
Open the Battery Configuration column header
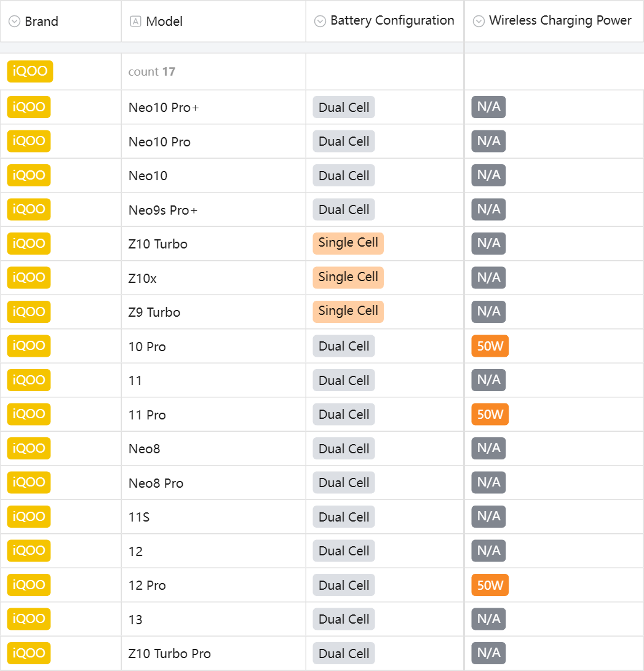point(385,22)
